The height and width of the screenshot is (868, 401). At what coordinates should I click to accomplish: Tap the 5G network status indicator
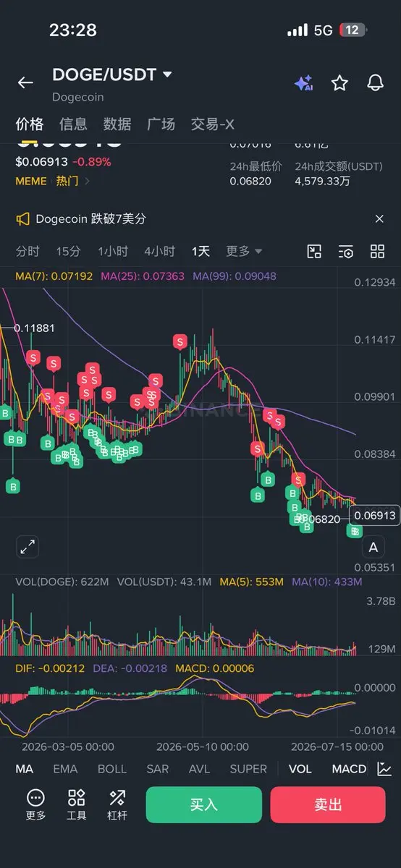point(324,30)
